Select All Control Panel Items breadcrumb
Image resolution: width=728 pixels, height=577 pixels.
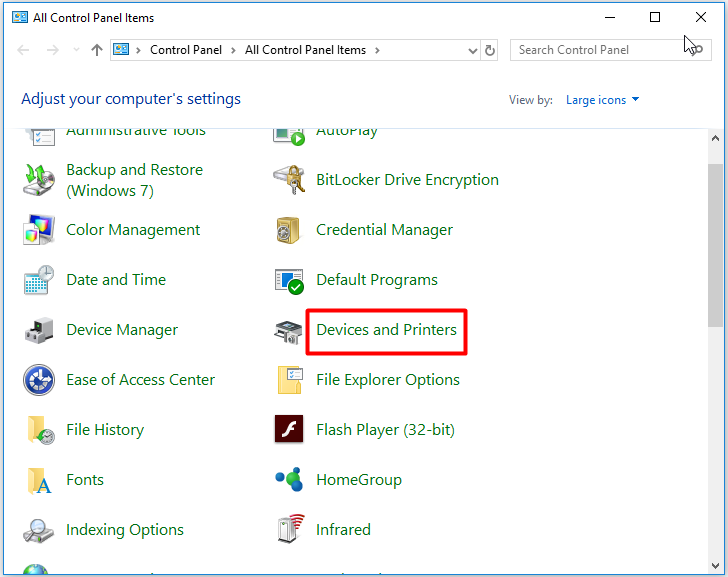pyautogui.click(x=306, y=50)
